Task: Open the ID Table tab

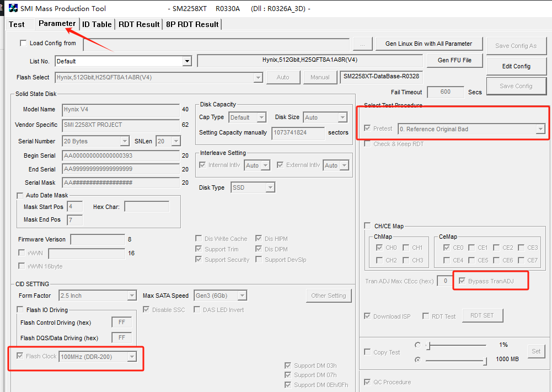Action: coord(97,24)
